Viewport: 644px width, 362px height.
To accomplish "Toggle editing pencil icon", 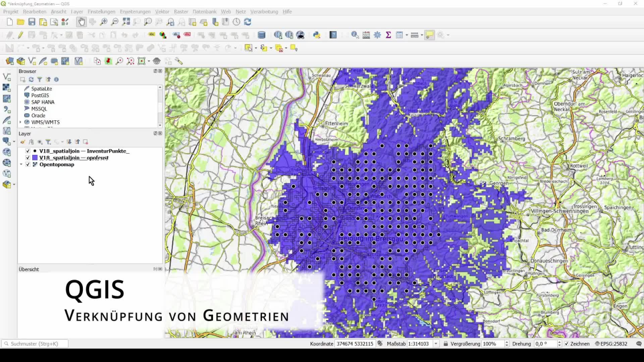I will (20, 35).
